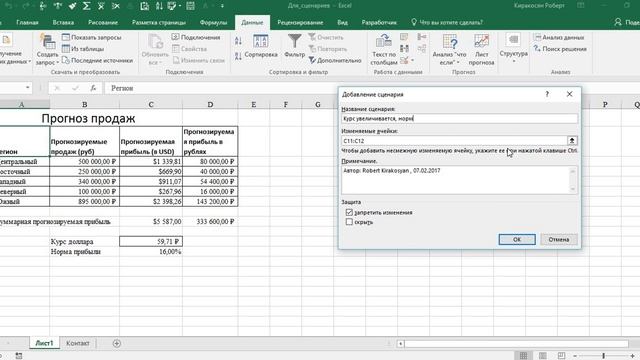Screen dimensions: 640x360
Task: Open the Рецензирование tab
Action: 300,22
